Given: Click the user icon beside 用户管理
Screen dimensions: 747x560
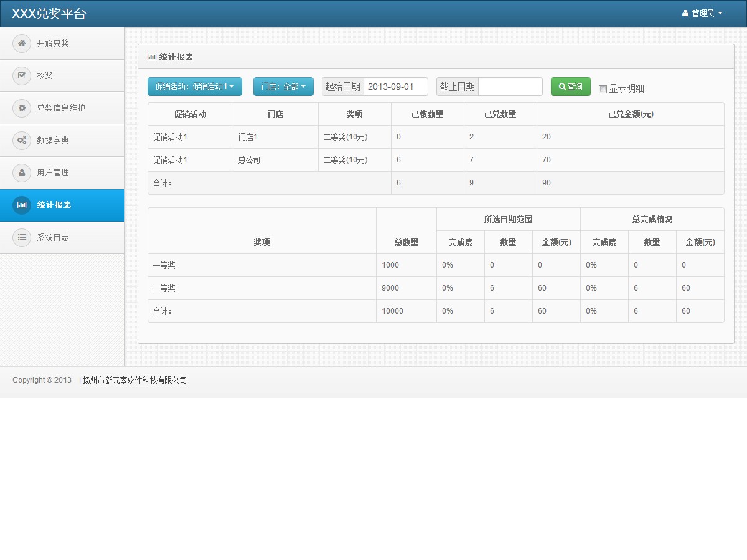Looking at the screenshot, I should pyautogui.click(x=22, y=173).
